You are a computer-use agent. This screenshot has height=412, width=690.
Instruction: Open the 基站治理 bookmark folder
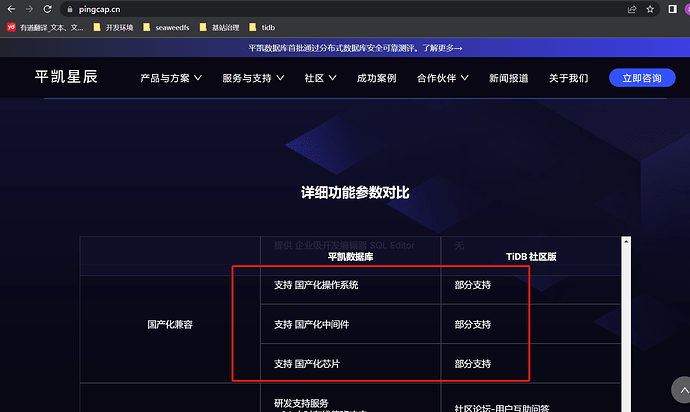pos(220,27)
